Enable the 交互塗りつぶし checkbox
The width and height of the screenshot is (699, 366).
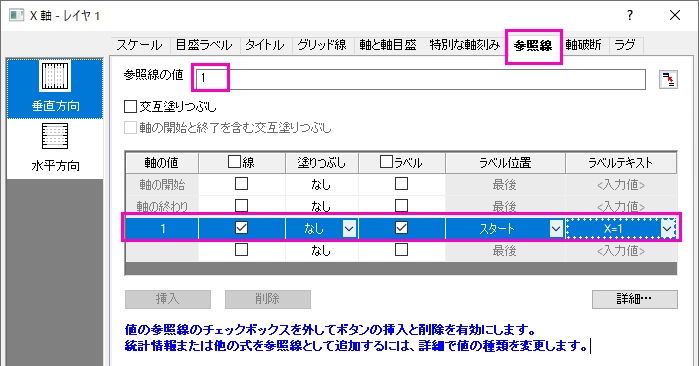point(130,107)
